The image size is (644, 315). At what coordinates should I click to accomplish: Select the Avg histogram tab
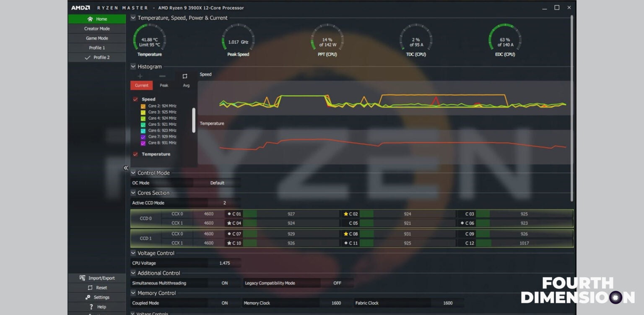coord(186,85)
